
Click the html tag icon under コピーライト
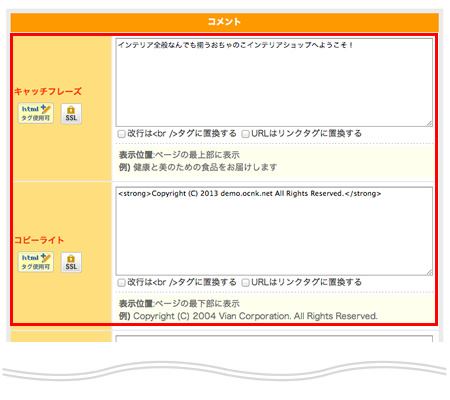pos(36,262)
